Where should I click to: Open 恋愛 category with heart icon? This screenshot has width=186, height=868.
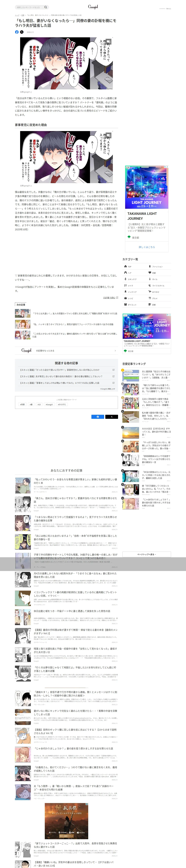[x=159, y=273]
